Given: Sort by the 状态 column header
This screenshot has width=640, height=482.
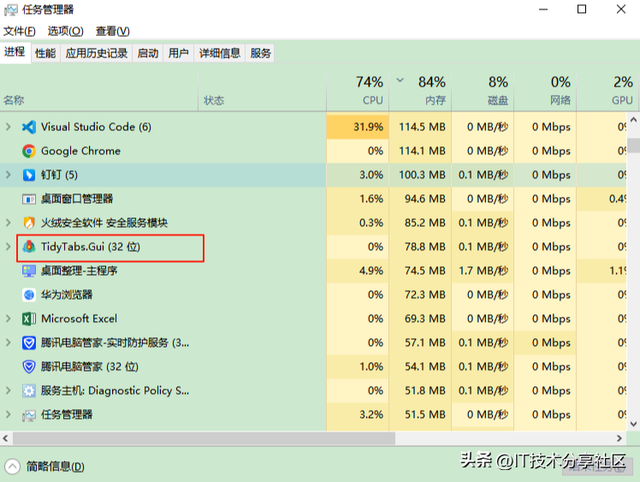Looking at the screenshot, I should [262, 91].
